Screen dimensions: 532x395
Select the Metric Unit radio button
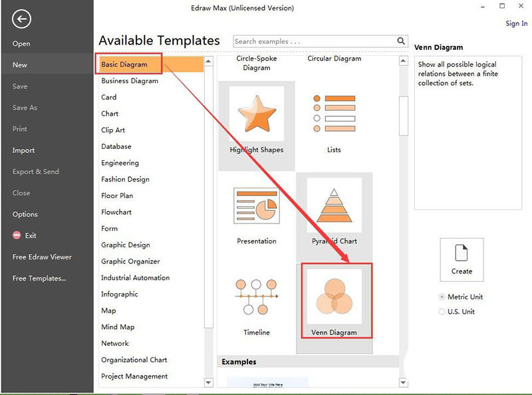click(443, 297)
